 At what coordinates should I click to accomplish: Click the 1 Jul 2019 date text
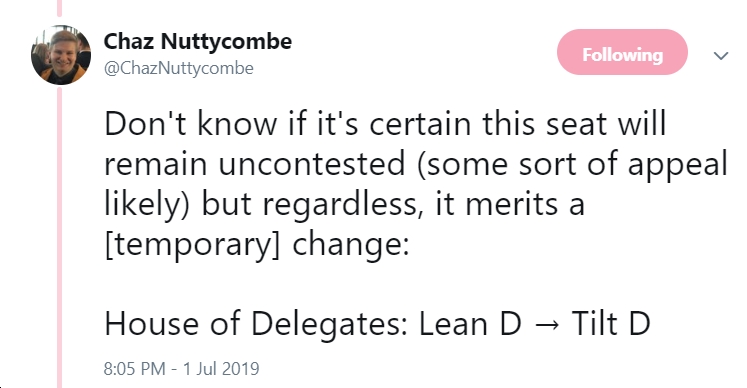click(x=221, y=368)
